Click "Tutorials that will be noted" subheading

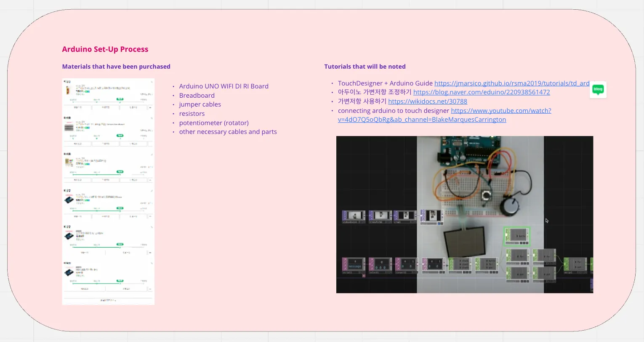365,67
